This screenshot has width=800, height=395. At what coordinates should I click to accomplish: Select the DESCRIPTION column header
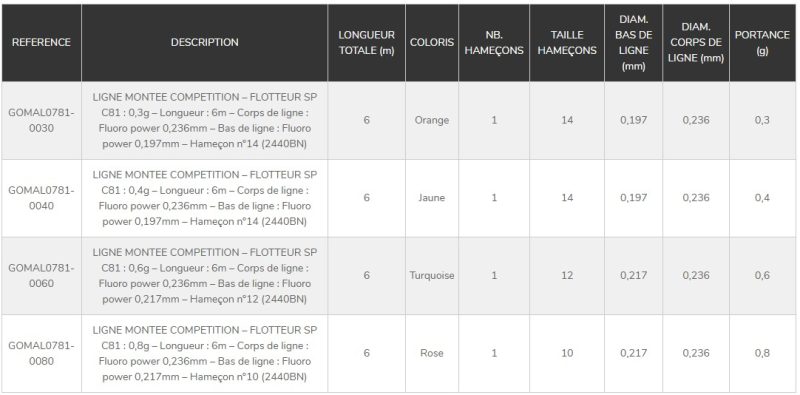tap(205, 42)
